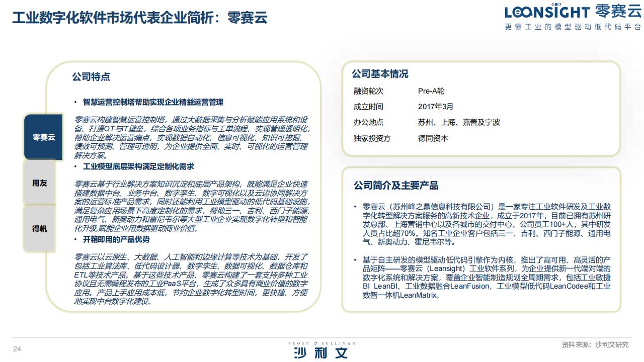Image resolution: width=644 pixels, height=362 pixels.
Task: Click the source note 资料来源：沙利文研究
Action: click(595, 345)
